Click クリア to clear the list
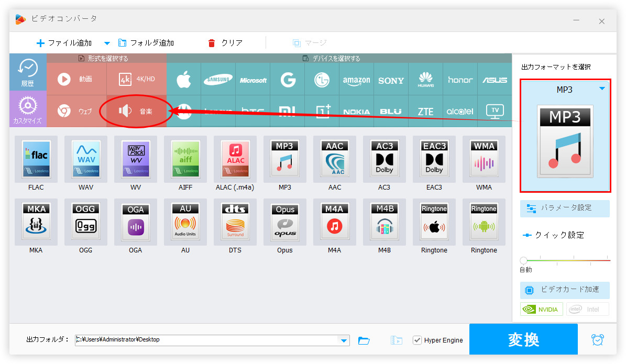This screenshot has height=364, width=626. click(x=225, y=43)
